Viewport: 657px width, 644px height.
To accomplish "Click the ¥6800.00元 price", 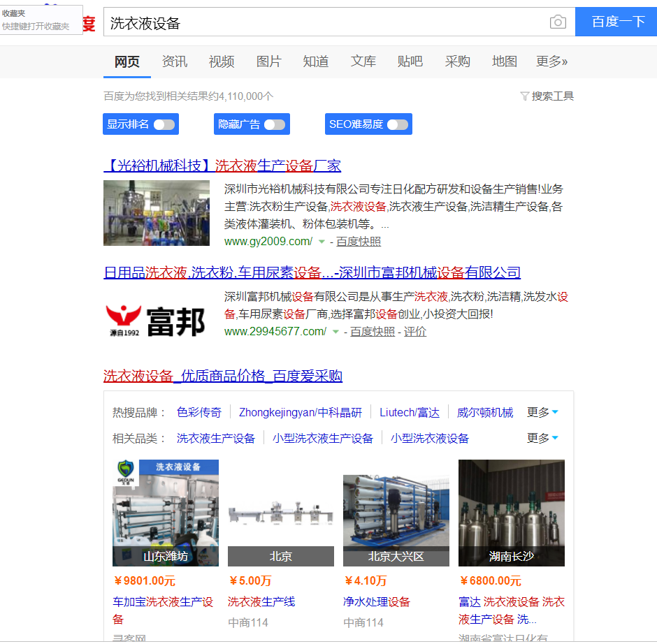I will click(x=491, y=580).
